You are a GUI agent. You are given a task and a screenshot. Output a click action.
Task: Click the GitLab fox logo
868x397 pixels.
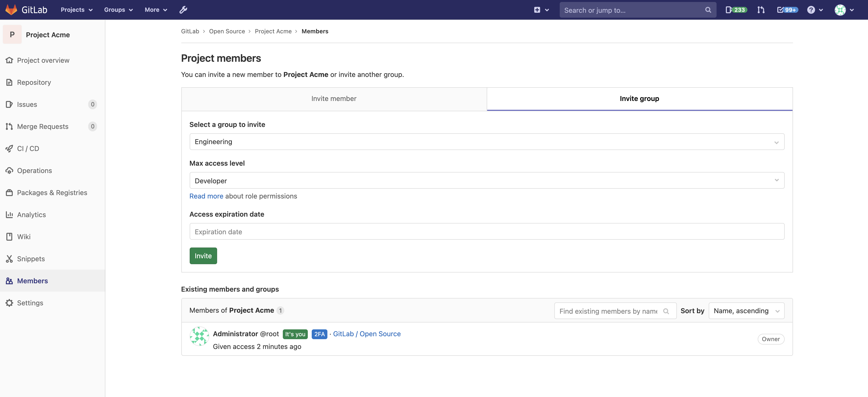[11, 10]
